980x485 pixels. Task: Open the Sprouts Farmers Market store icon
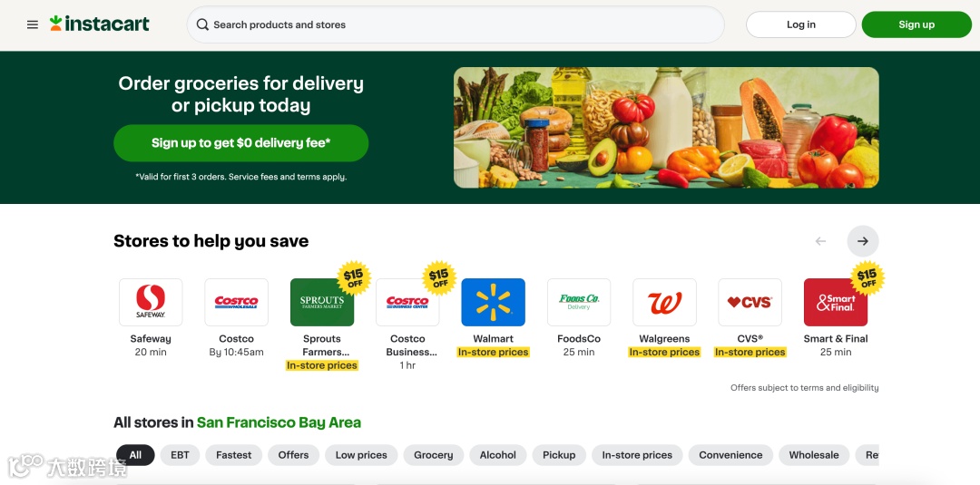[322, 302]
